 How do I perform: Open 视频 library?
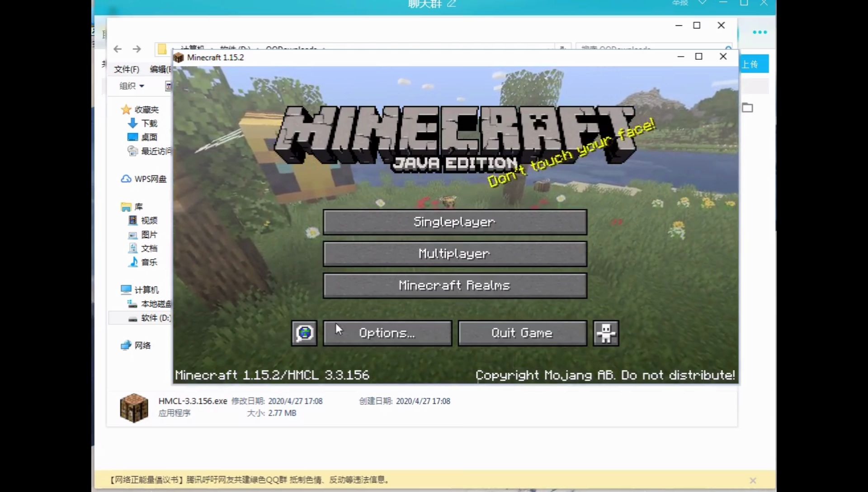(149, 221)
